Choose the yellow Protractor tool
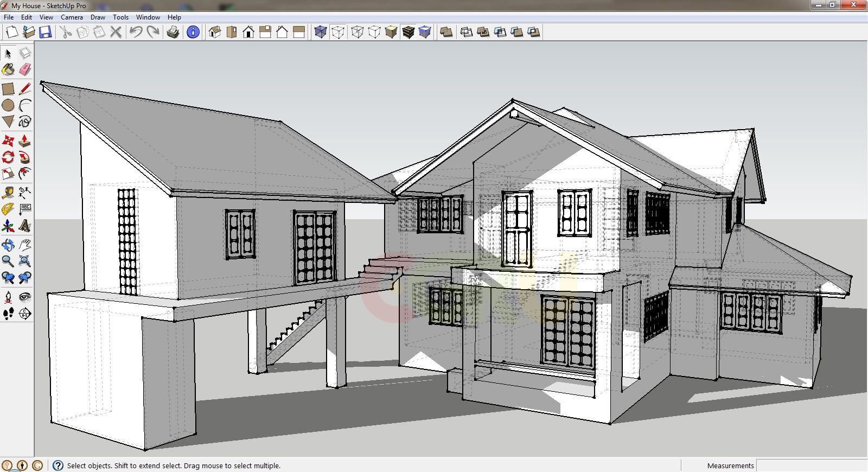 (8, 209)
